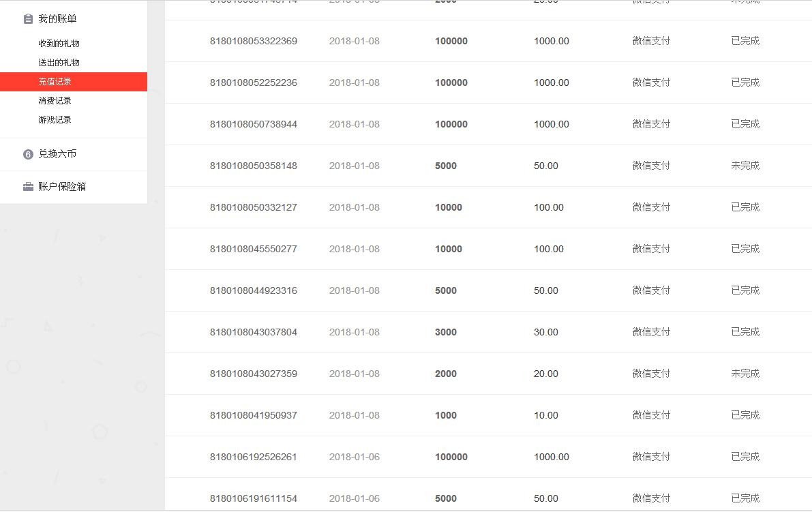Click the 兑换六币 coin icon
812x512 pixels.
28,154
